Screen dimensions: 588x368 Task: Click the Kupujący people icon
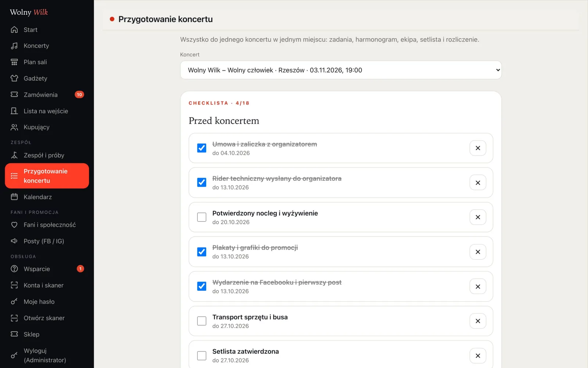click(x=14, y=127)
